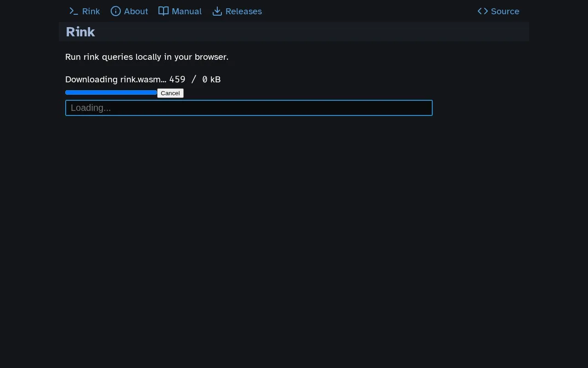Open the Source code text link
Viewport: 588px width, 368px height.
(505, 11)
